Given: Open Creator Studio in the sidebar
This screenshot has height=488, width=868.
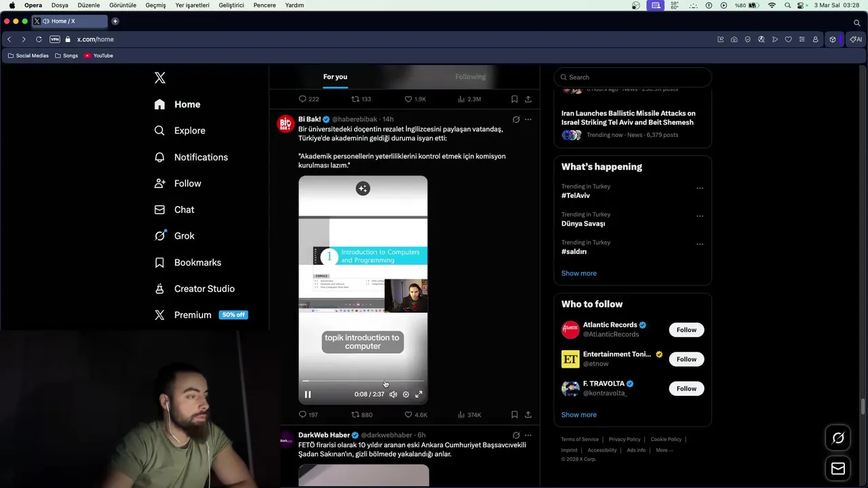Looking at the screenshot, I should (x=195, y=289).
